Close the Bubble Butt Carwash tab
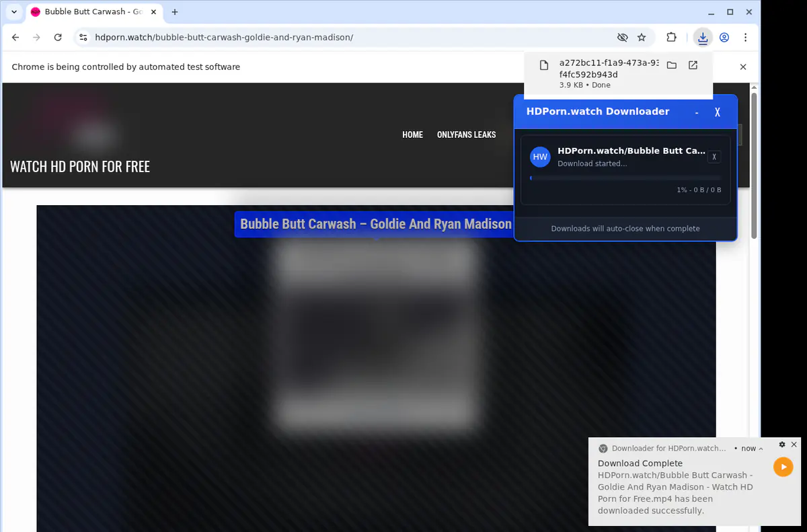807x532 pixels. [x=153, y=12]
